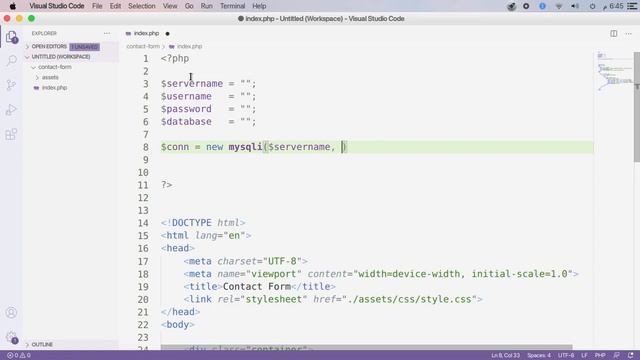Click line number 14 in gutter
This screenshot has height=360, width=640.
143,223
